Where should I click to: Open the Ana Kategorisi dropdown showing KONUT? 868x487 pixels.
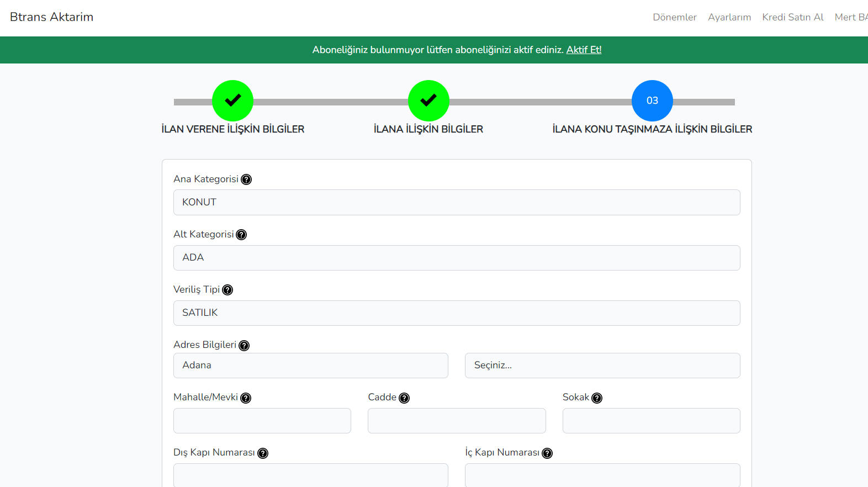click(457, 203)
